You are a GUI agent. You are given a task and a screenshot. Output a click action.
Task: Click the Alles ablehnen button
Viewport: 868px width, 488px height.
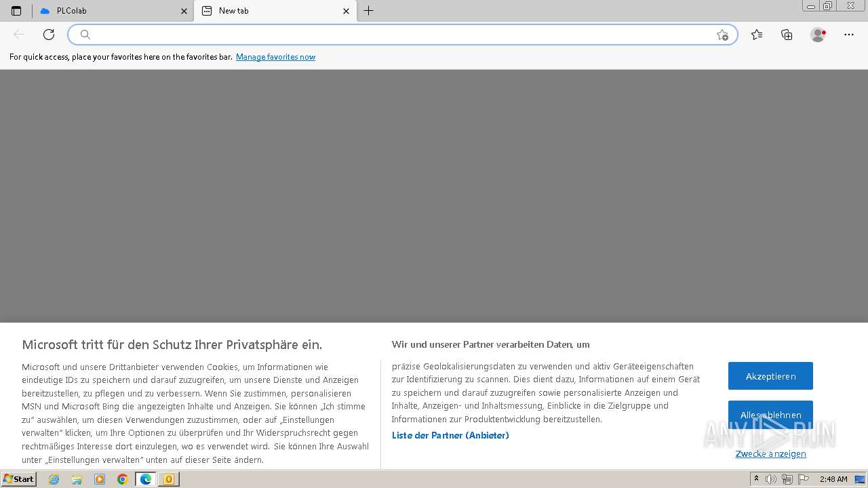click(770, 414)
